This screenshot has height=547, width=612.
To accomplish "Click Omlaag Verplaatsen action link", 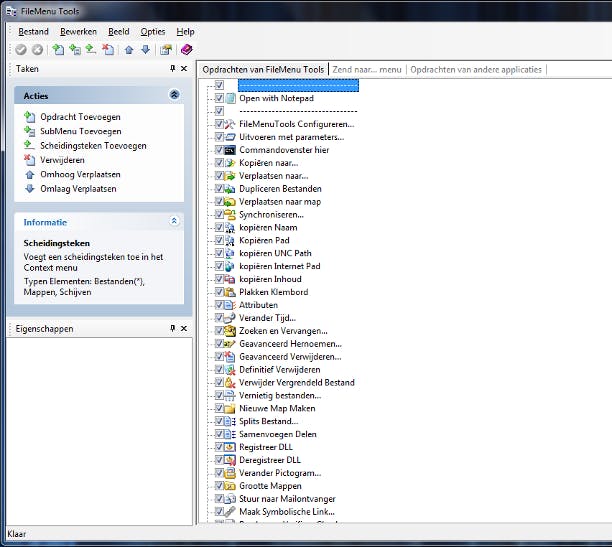I will [x=78, y=189].
